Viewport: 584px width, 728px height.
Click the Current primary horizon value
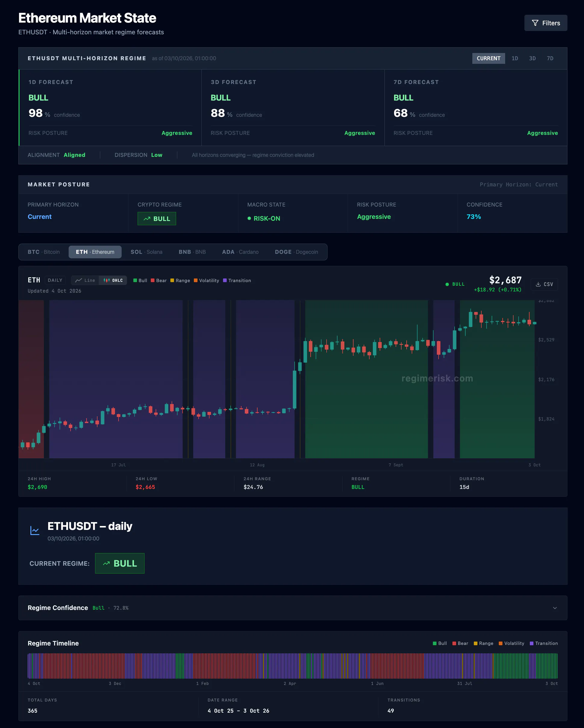39,217
